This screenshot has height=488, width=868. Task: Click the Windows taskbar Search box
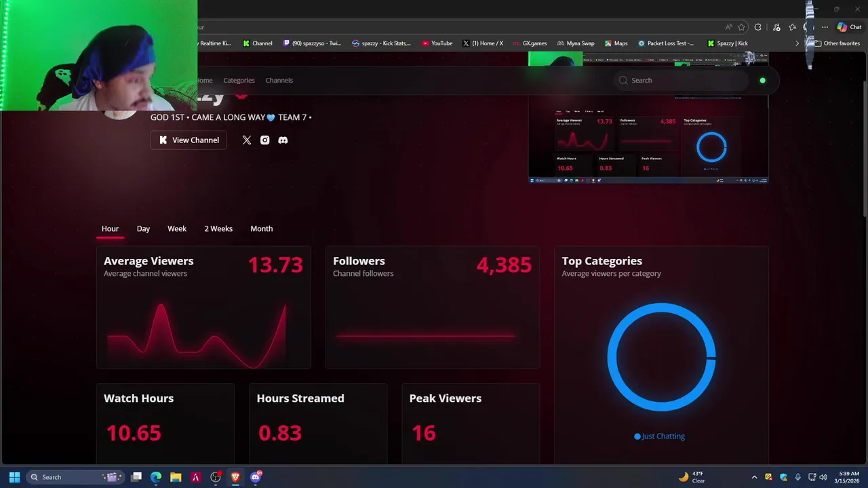coord(76,477)
